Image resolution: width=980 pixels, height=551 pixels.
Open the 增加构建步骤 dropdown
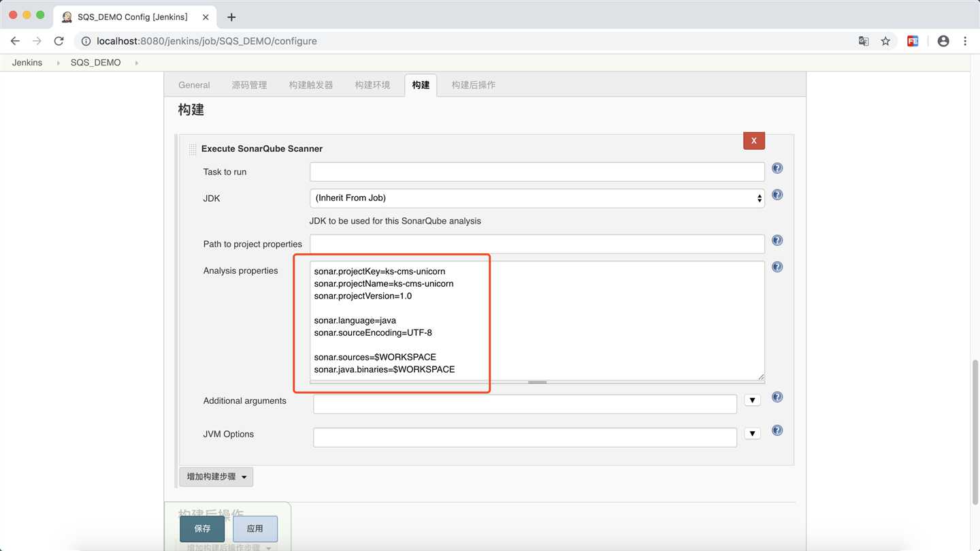(x=216, y=477)
